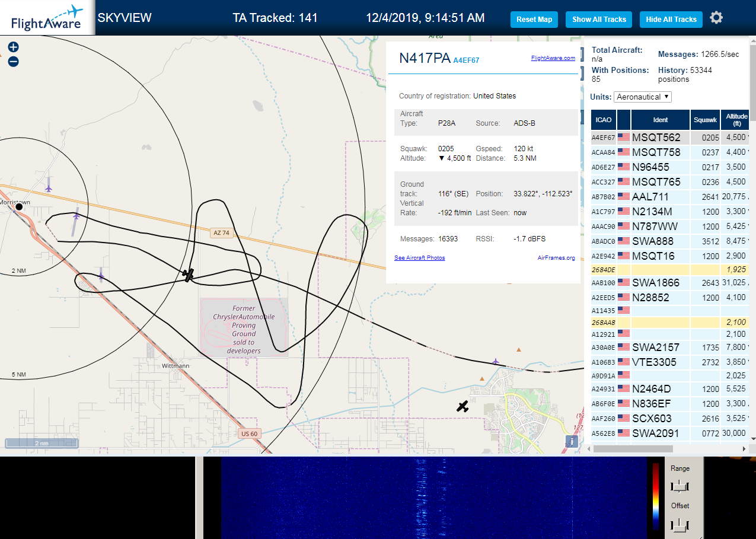Select the MSQT562 row
The height and width of the screenshot is (539, 756).
click(x=670, y=138)
